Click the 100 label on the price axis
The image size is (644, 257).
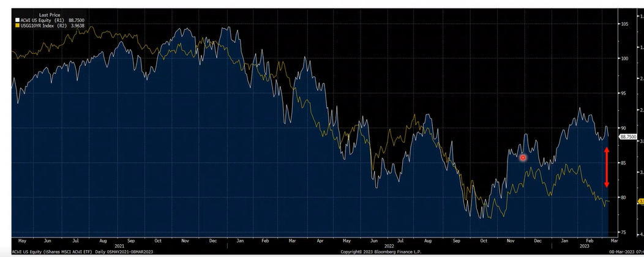click(624, 59)
